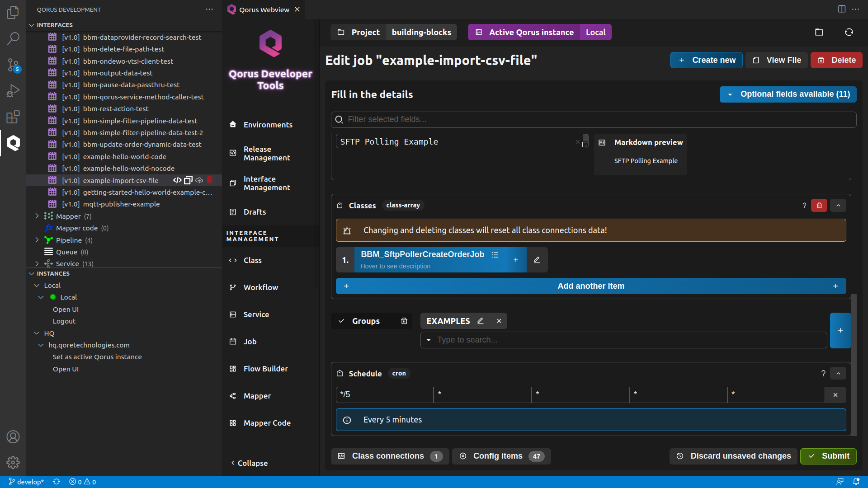Show help for the Classes field
The width and height of the screenshot is (868, 488).
point(804,206)
